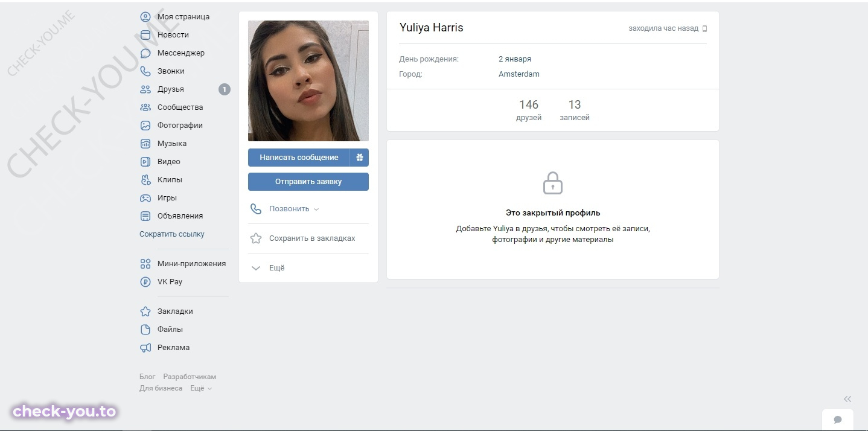Open the Реклама megaphone icon
Image resolution: width=868 pixels, height=431 pixels.
(x=145, y=348)
